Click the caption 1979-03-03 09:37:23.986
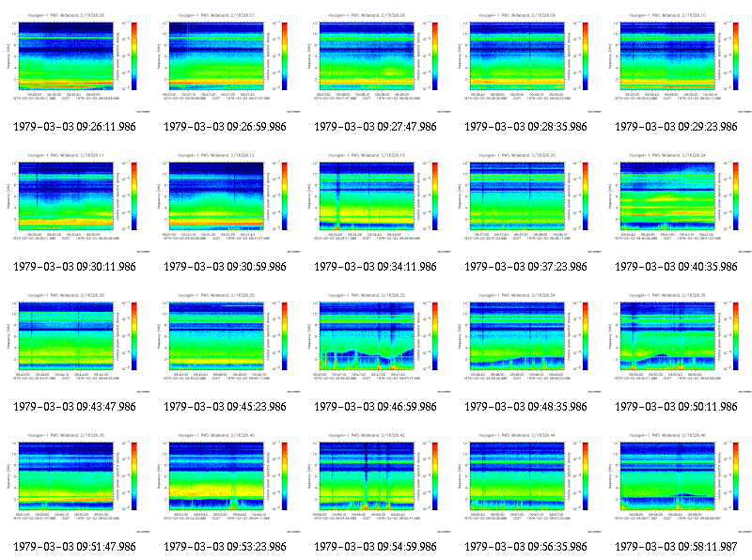The width and height of the screenshot is (752, 560). click(x=526, y=267)
